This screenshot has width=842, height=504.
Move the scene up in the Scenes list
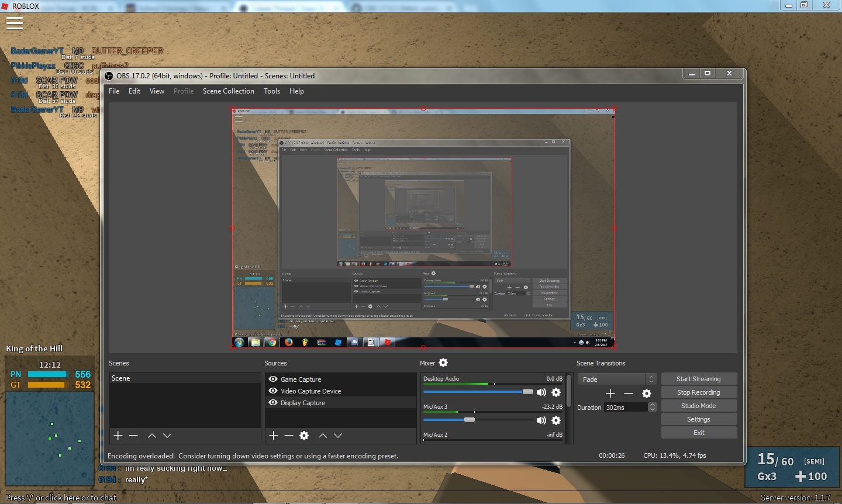point(152,436)
